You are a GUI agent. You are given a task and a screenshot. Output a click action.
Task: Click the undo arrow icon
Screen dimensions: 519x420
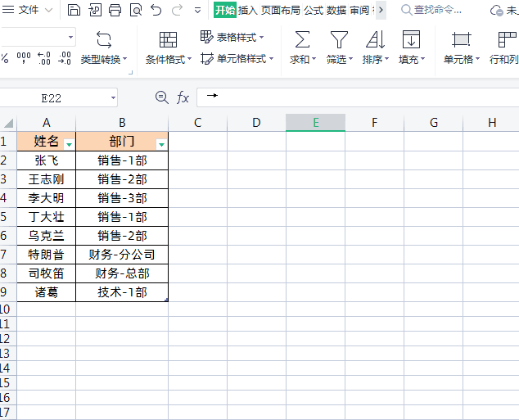tap(156, 10)
